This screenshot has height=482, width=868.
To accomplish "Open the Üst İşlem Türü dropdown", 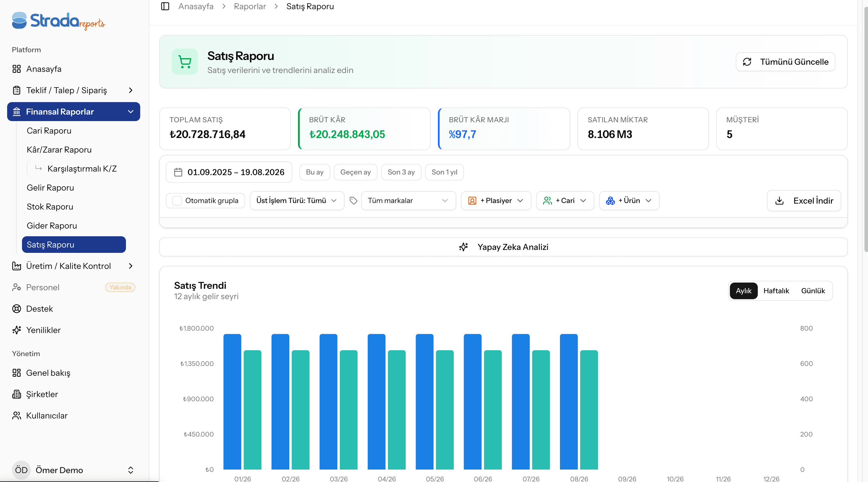I will coord(297,201).
